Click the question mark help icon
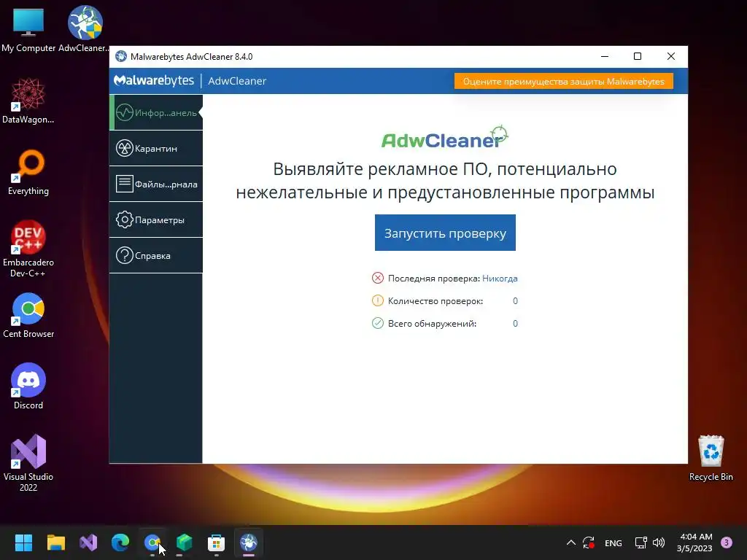The image size is (747, 560). click(124, 255)
